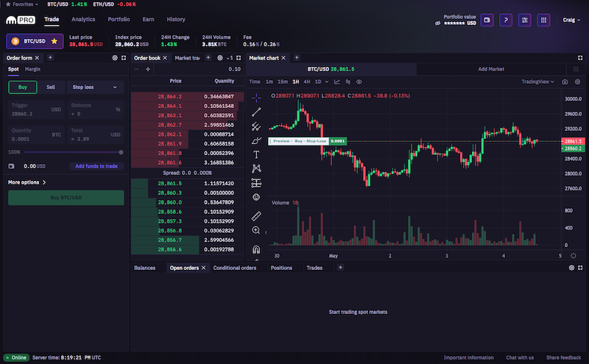
Task: Click Add funds to trade
Action: 96,166
